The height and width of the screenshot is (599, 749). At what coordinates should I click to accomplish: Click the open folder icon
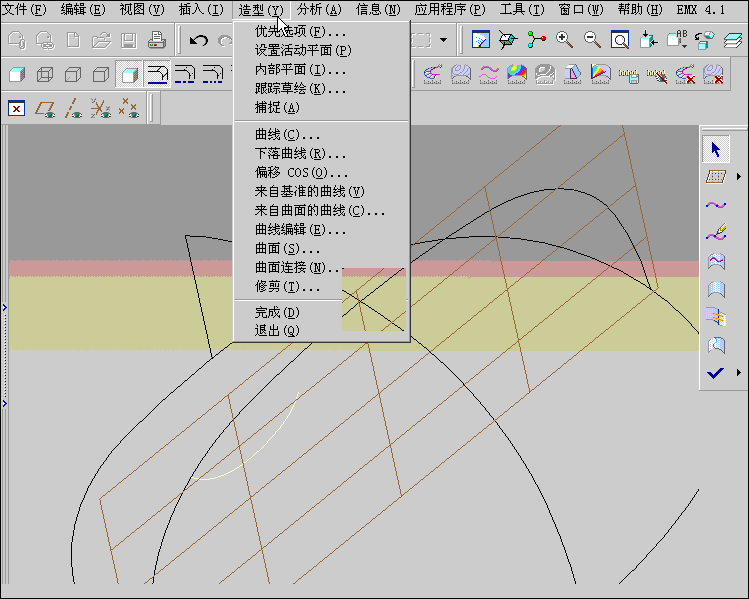101,40
